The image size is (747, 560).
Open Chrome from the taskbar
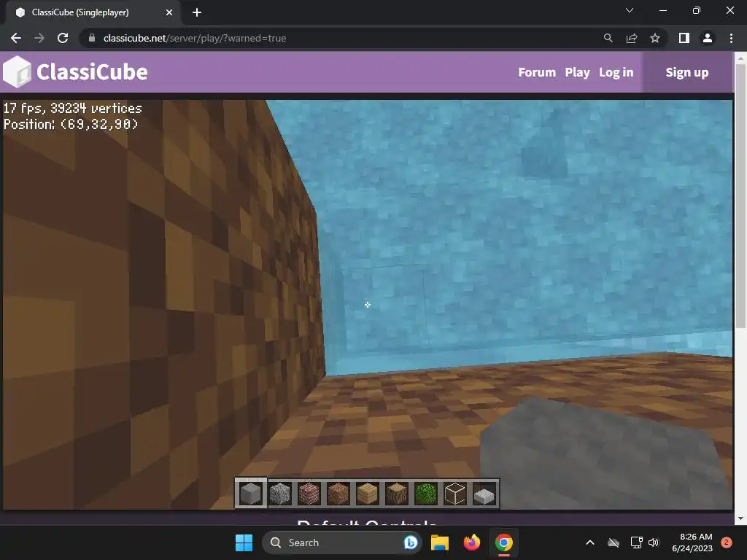[x=503, y=542]
